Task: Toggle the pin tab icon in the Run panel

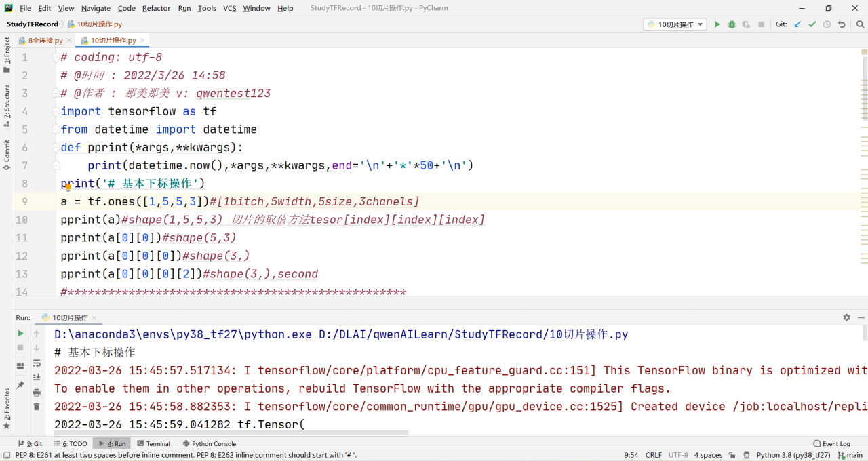Action: tap(20, 385)
